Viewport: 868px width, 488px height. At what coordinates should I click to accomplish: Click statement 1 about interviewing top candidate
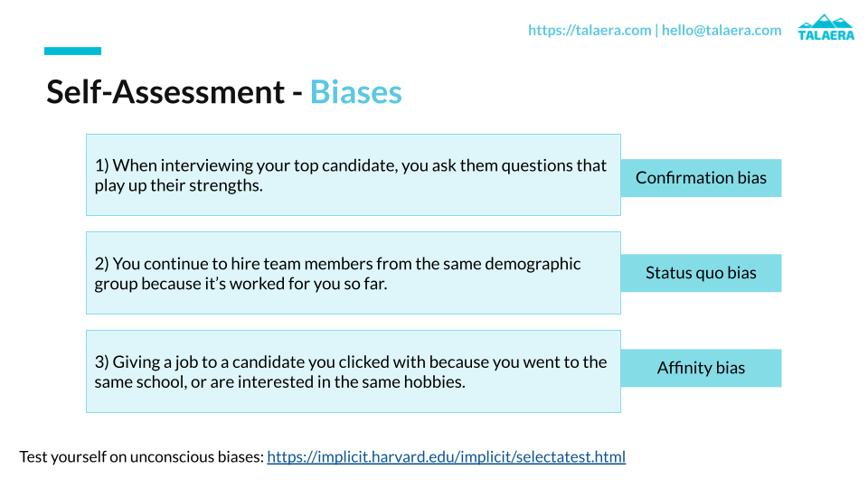coord(354,174)
